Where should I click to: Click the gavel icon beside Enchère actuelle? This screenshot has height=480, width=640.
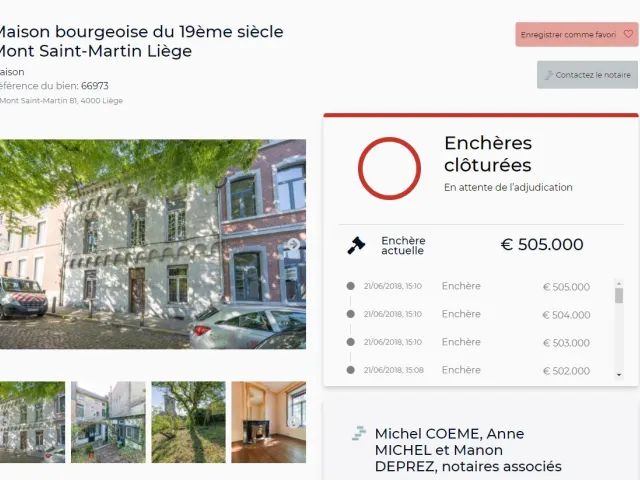[356, 245]
